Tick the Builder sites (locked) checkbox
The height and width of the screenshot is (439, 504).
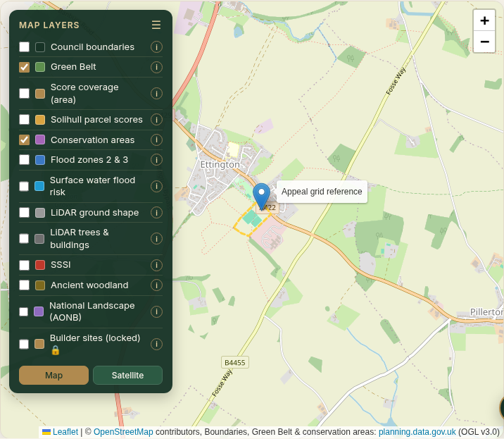pos(24,344)
